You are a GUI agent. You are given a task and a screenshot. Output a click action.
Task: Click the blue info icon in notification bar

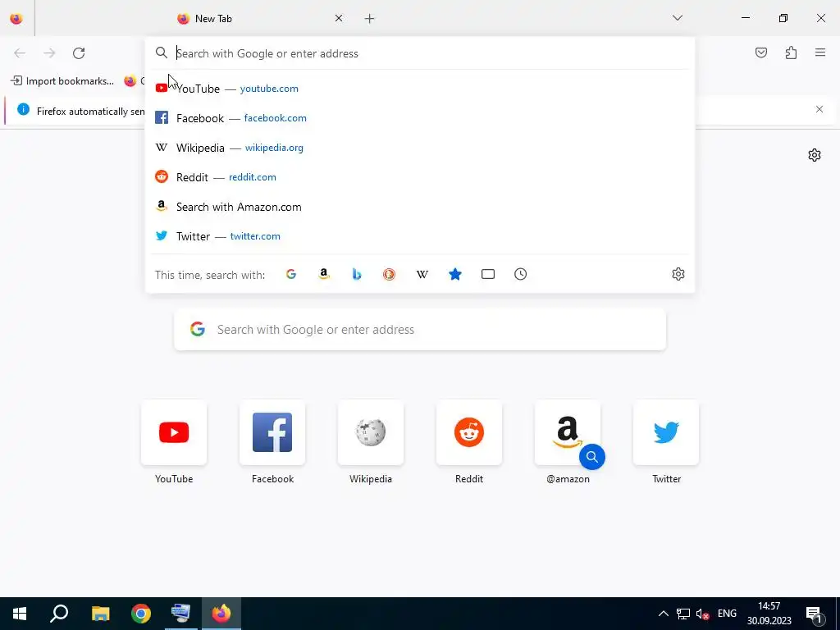click(x=23, y=109)
